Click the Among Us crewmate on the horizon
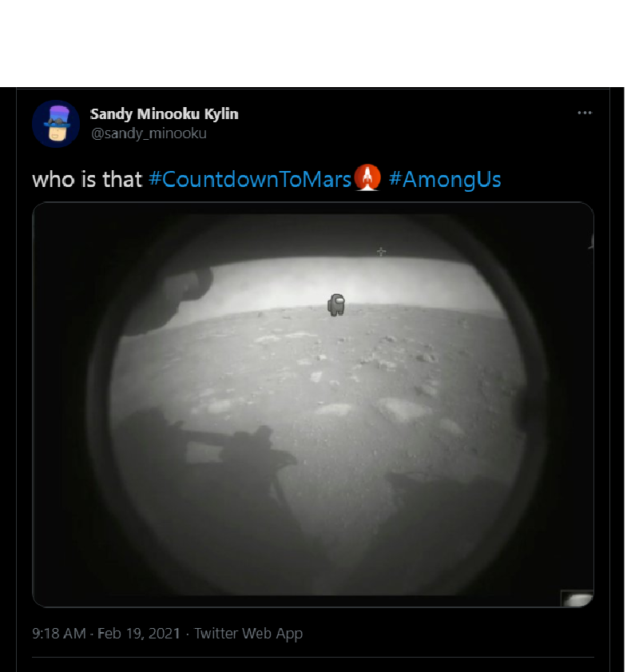This screenshot has width=639, height=672. (336, 304)
